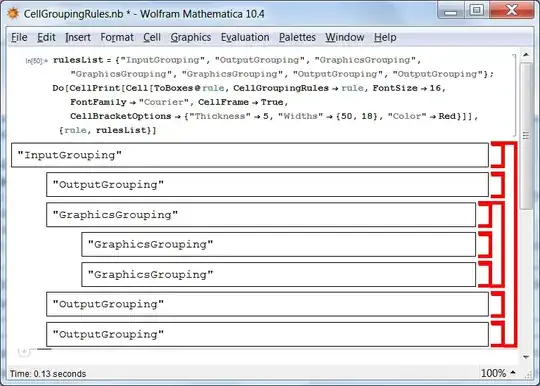Select the "InputGrouping" framed cell
Viewport: 540px width, 386px height.
point(250,155)
